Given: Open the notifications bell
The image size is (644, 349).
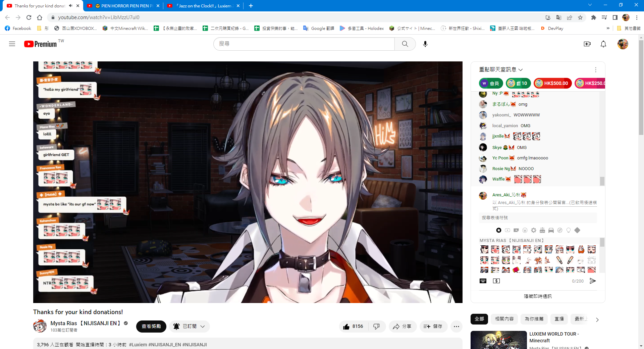Looking at the screenshot, I should tap(603, 44).
